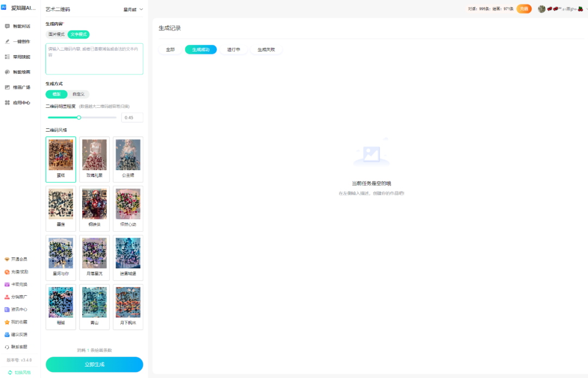Open 常用技能 list icon in sidebar

pos(7,57)
